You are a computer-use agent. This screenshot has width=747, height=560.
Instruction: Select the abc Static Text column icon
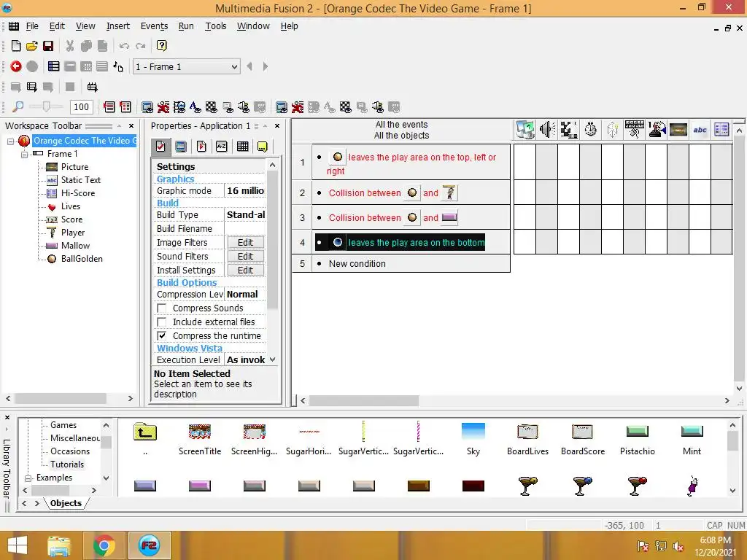[x=700, y=130]
